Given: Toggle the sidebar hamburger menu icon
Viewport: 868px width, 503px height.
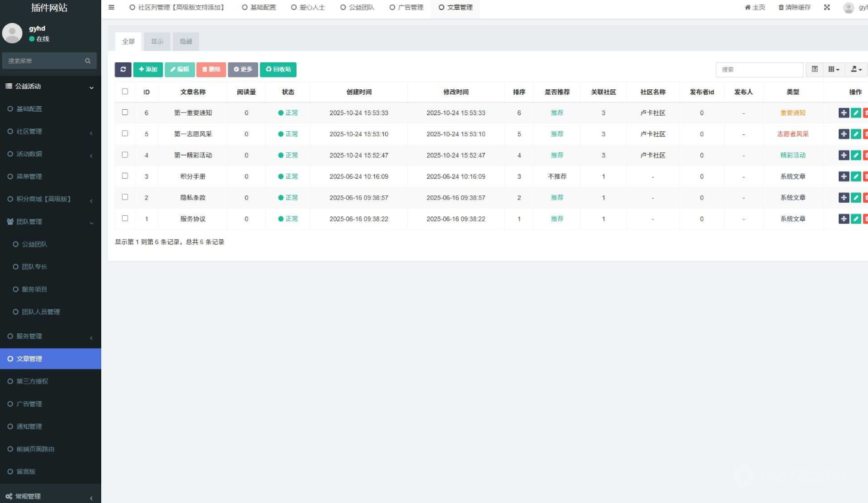Looking at the screenshot, I should point(111,7).
